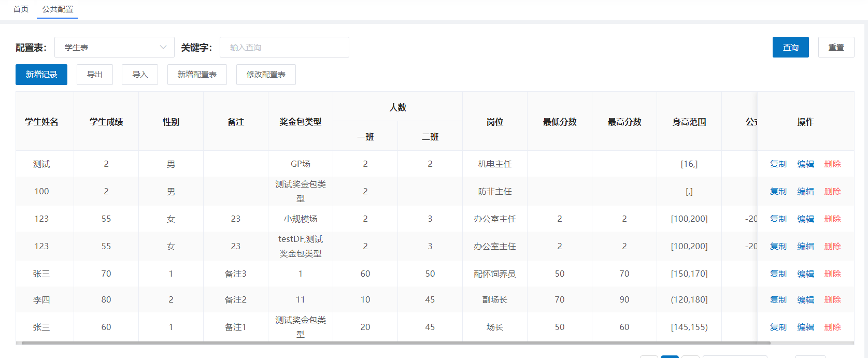Image resolution: width=868 pixels, height=358 pixels.
Task: Click the 备注2 cell
Action: click(236, 299)
